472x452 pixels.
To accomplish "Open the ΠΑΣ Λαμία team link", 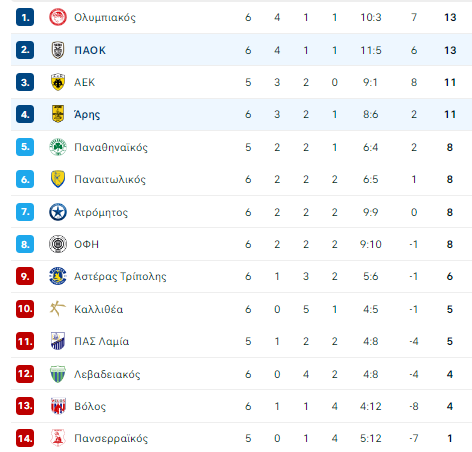I will (x=101, y=341).
